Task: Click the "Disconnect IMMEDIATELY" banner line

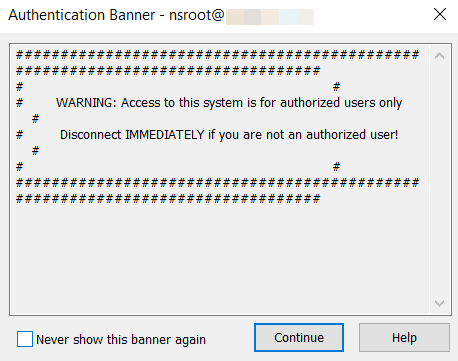Action: (x=229, y=135)
